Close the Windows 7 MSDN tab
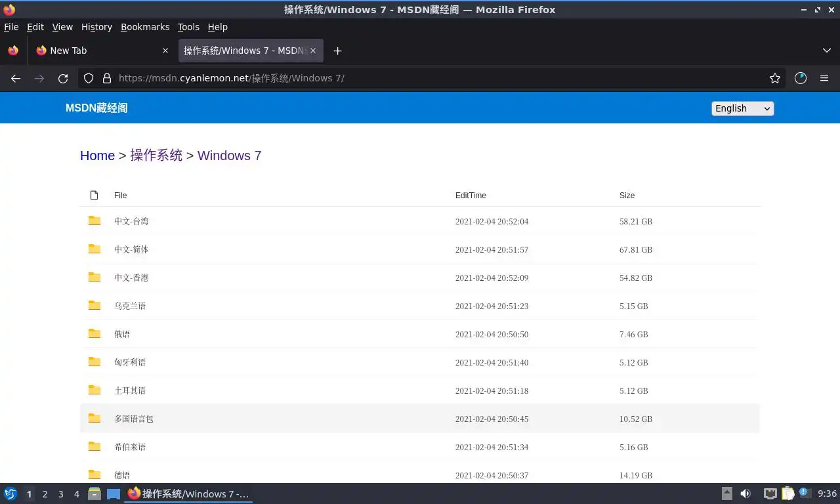 [x=313, y=51]
